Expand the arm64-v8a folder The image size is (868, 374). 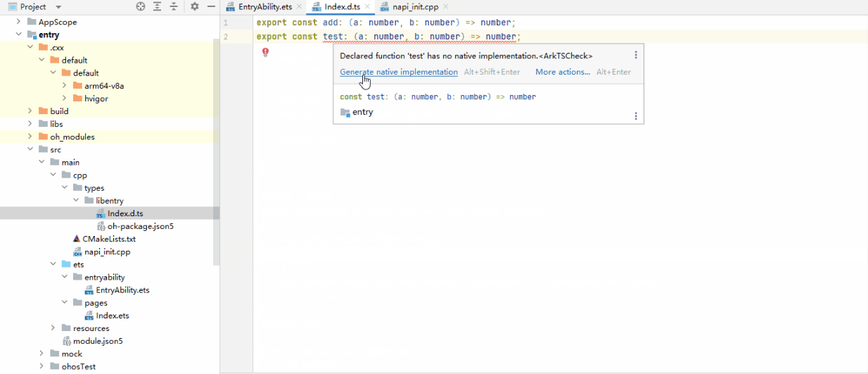65,86
